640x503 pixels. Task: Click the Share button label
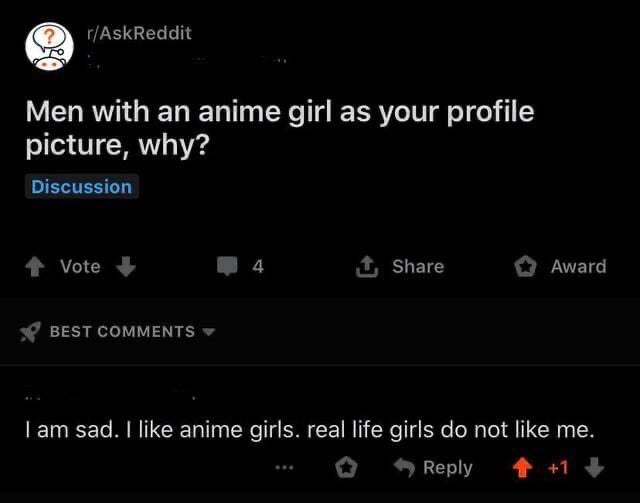tap(418, 267)
